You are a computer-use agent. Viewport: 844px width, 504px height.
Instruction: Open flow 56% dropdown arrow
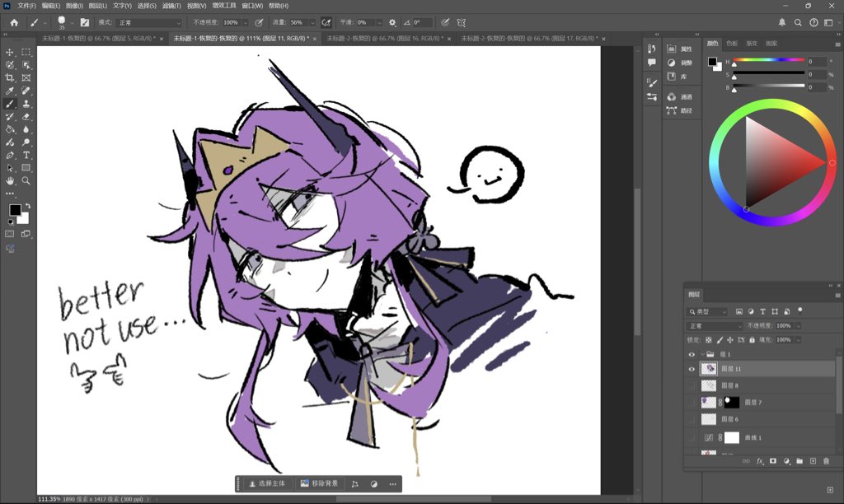pyautogui.click(x=312, y=22)
